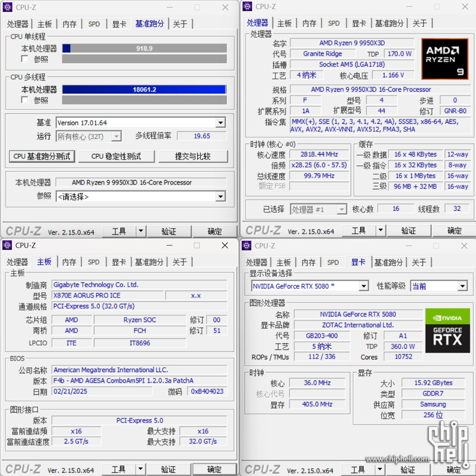
Task: Click the AMD Ryzen 9 logo
Action: tap(445, 59)
